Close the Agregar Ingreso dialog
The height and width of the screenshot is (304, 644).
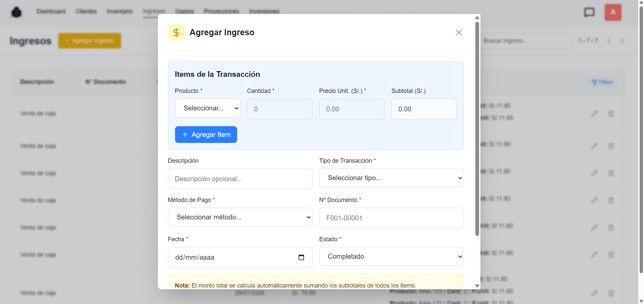(x=459, y=33)
